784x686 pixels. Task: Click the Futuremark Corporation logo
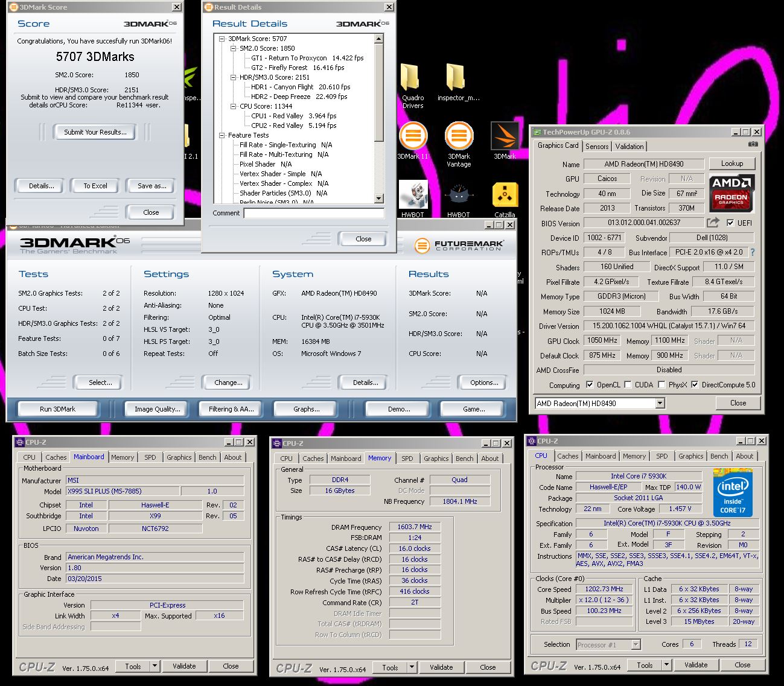[x=459, y=245]
